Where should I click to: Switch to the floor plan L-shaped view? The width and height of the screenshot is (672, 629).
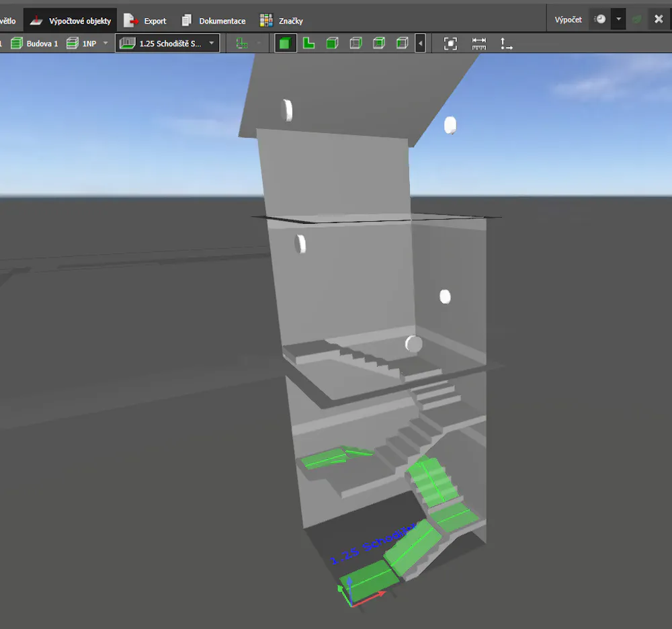[x=308, y=43]
